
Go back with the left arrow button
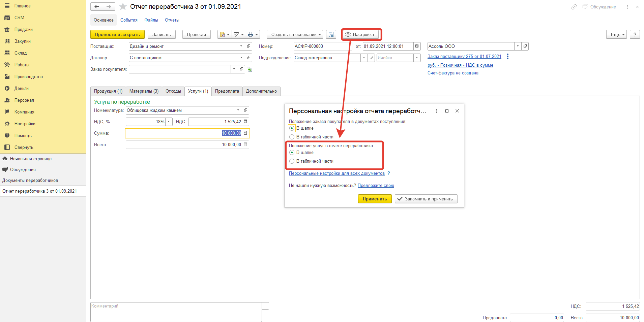coord(97,6)
